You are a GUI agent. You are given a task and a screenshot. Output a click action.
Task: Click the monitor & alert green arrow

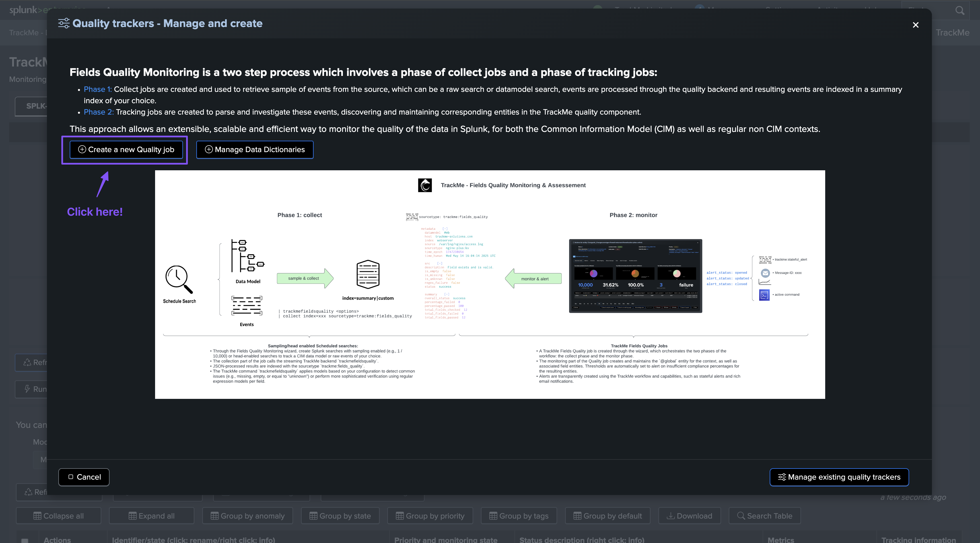pos(533,279)
